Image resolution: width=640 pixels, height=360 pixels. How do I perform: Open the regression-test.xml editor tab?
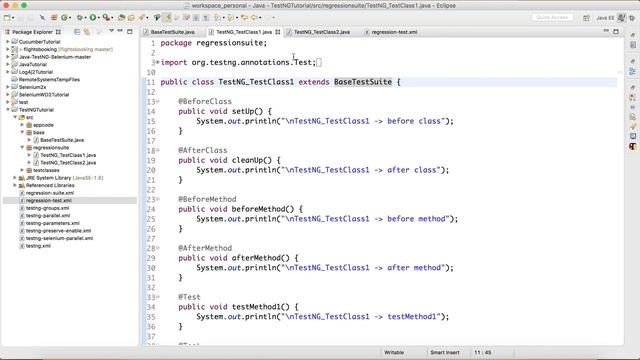(394, 32)
